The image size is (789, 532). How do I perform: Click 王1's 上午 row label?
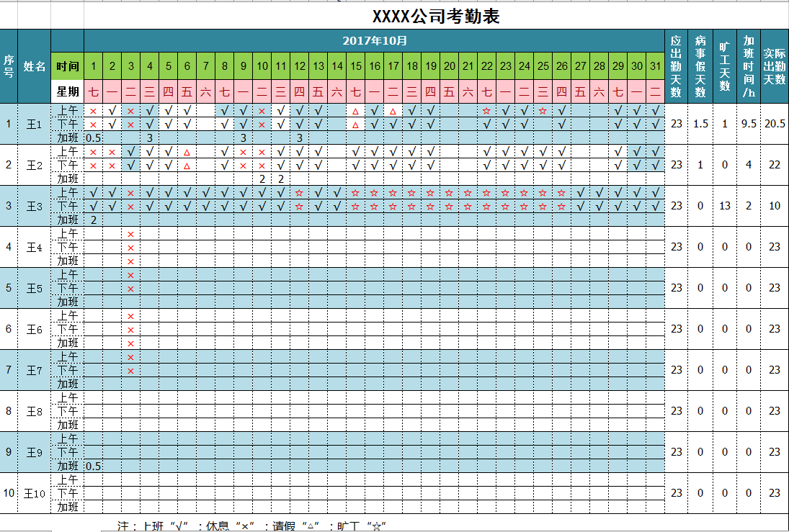point(68,111)
